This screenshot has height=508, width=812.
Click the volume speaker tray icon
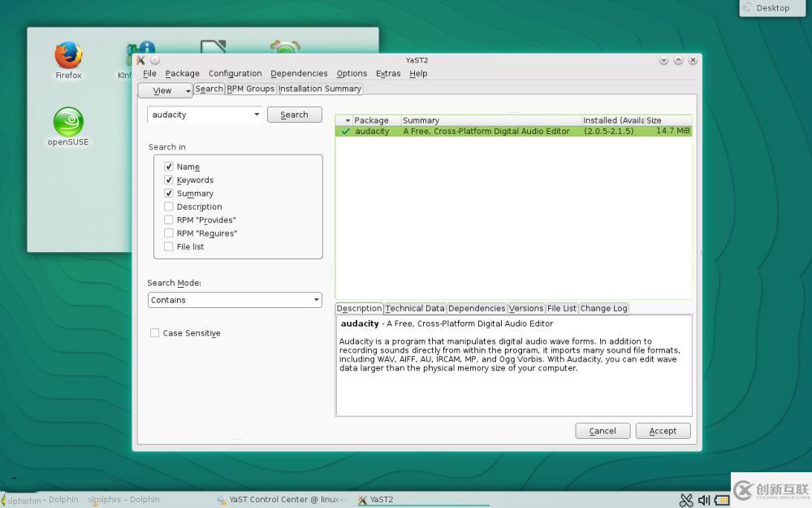click(x=704, y=500)
